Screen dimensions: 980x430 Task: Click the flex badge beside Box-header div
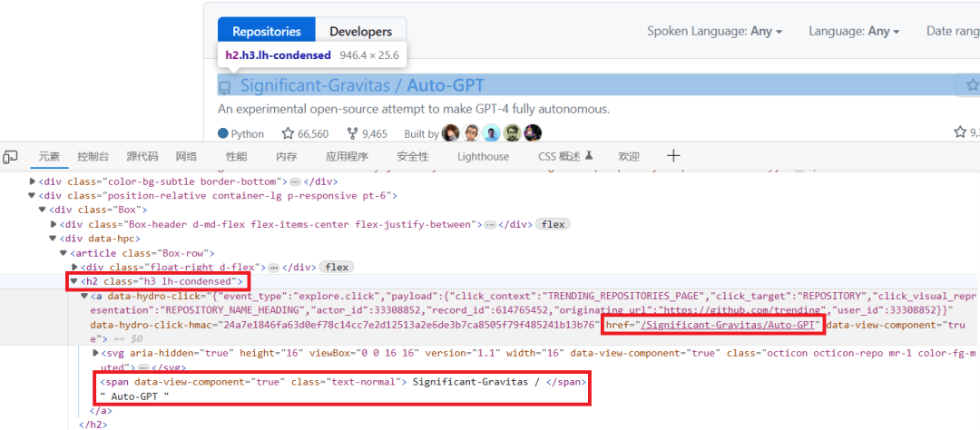tap(554, 224)
